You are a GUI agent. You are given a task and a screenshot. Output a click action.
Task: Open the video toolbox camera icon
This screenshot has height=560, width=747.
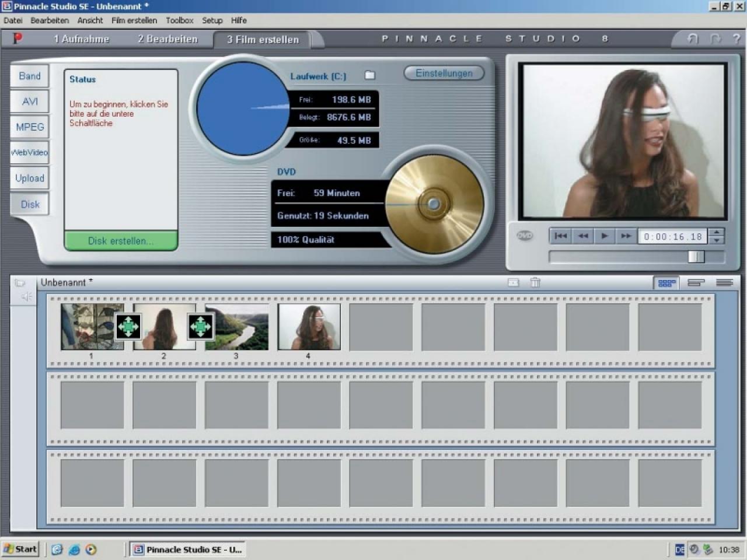[20, 283]
